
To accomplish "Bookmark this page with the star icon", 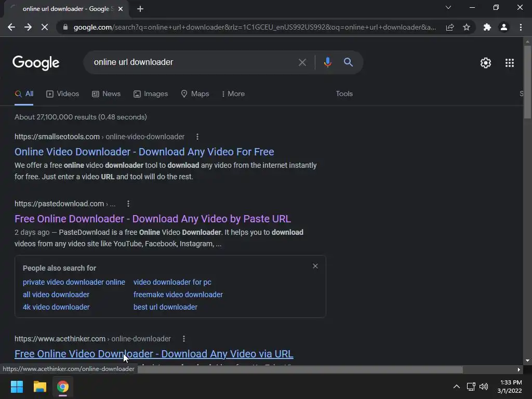I will pyautogui.click(x=467, y=27).
